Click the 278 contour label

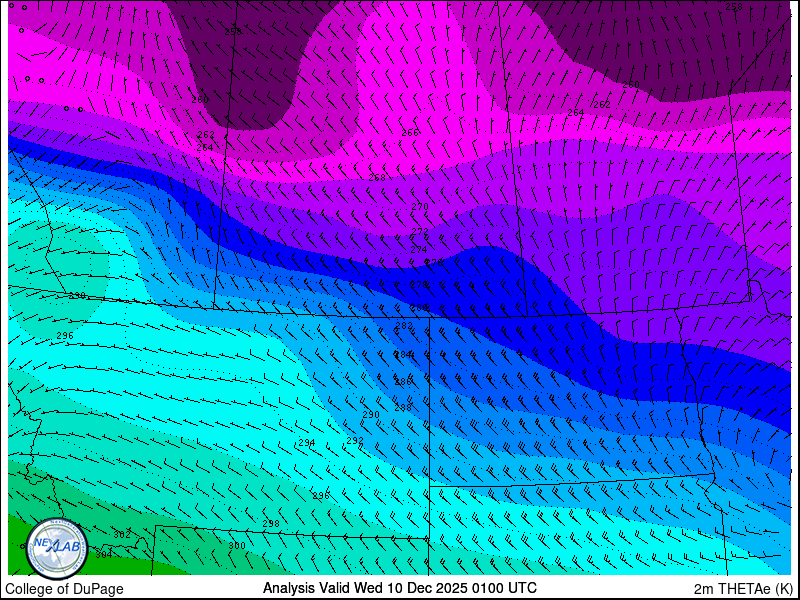click(419, 285)
